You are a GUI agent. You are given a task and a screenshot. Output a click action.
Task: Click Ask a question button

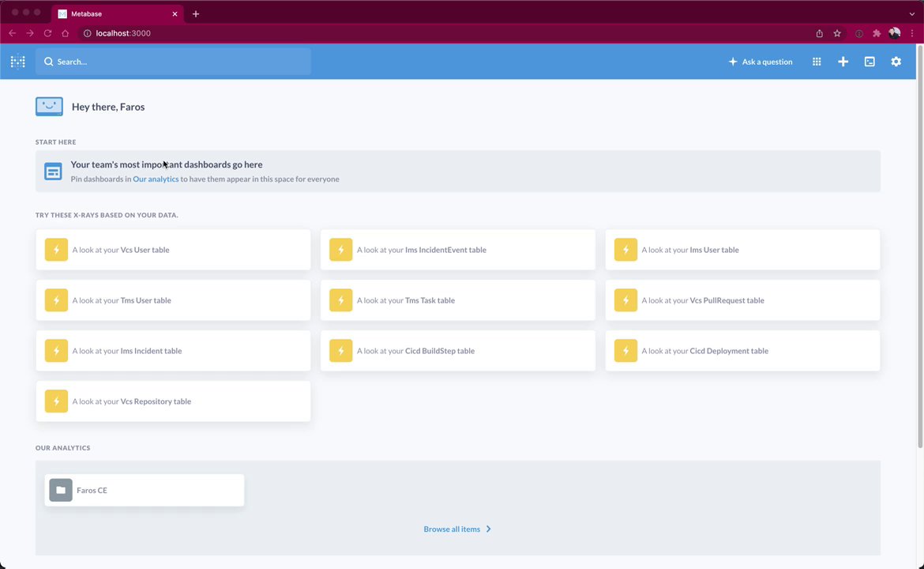coord(761,62)
